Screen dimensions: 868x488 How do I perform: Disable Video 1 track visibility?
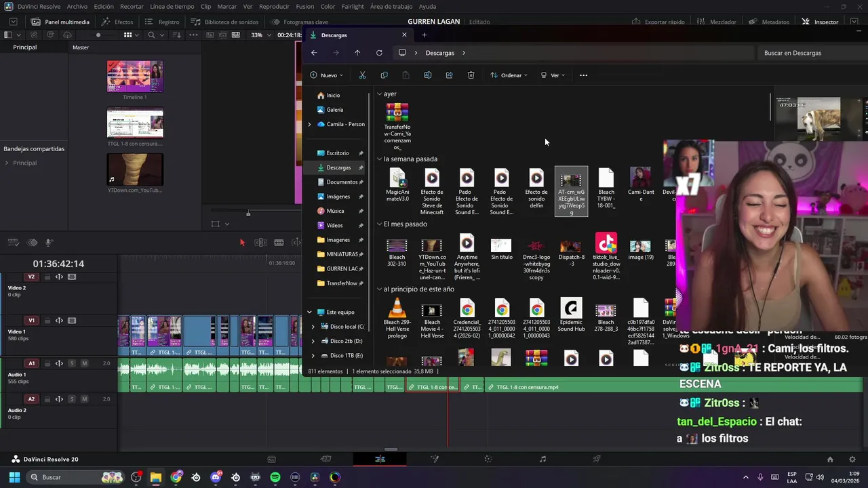(x=72, y=321)
